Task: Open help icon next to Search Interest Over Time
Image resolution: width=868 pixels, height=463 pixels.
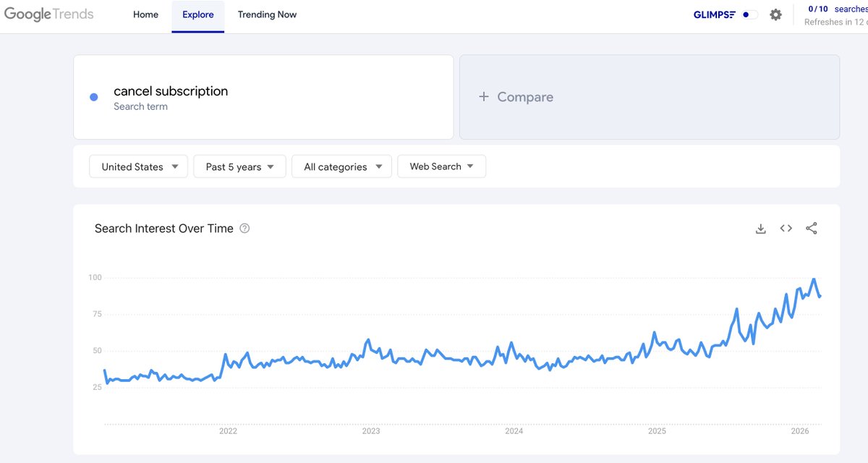Action: [244, 229]
